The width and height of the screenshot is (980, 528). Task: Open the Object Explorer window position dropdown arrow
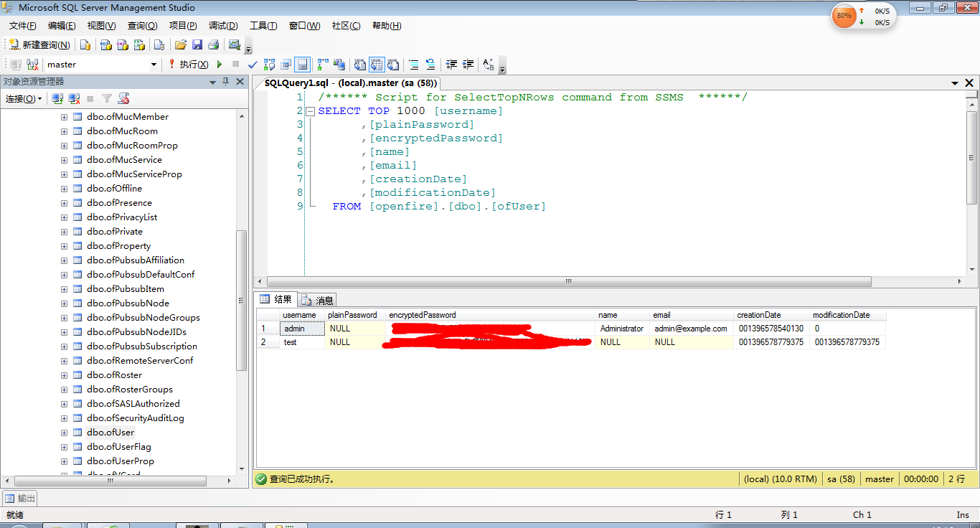coord(212,82)
